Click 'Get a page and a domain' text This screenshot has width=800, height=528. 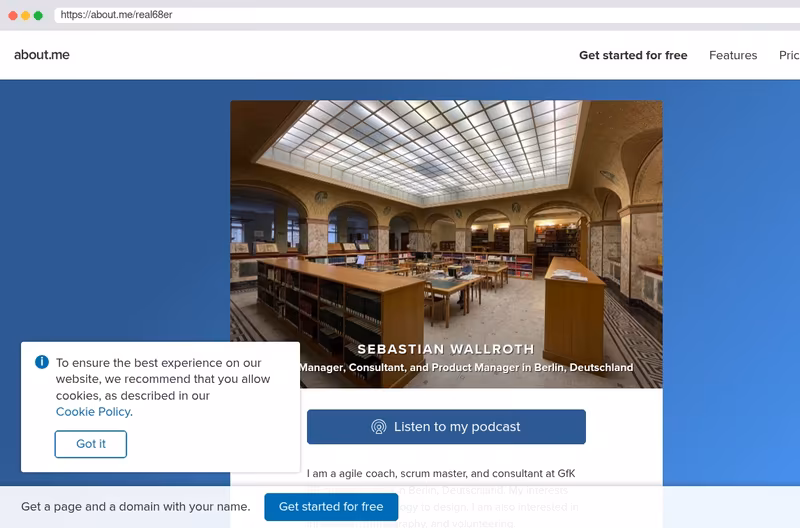[x=136, y=507]
